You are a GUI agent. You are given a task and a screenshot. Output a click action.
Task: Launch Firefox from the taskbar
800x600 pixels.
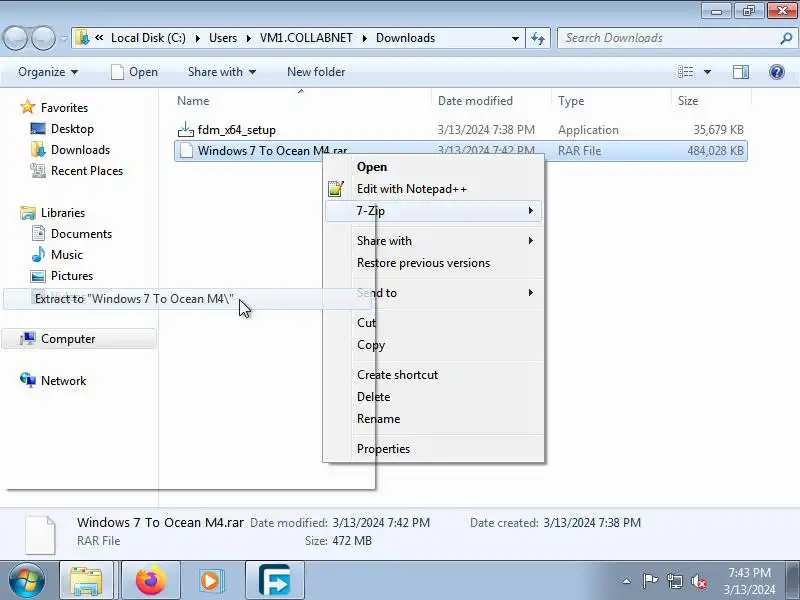point(151,581)
